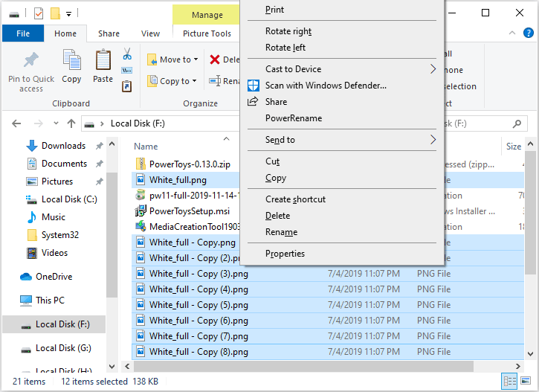Click the MediaCreationTool file icon
Viewport: 539px width, 392px height.
point(141,227)
